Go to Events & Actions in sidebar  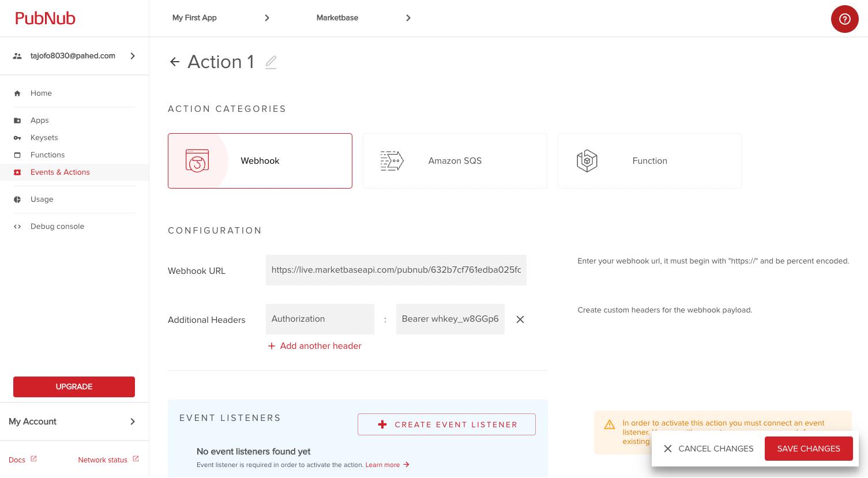tap(60, 172)
